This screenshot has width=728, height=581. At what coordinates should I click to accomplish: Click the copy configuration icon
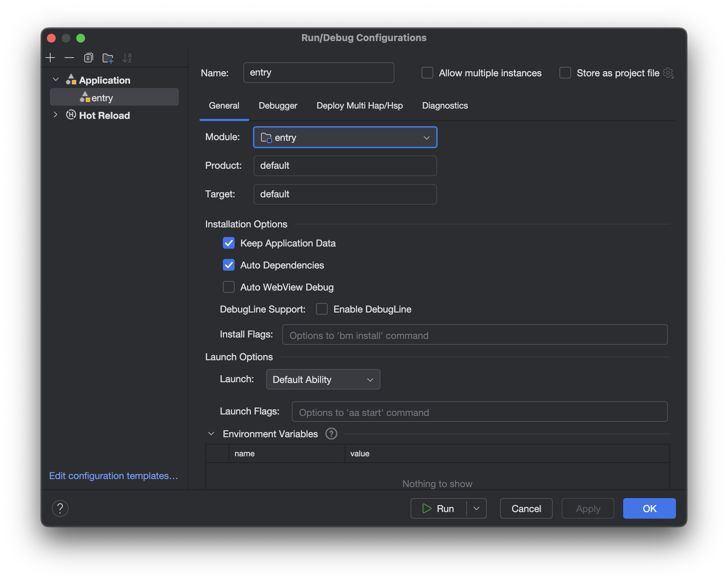(88, 58)
